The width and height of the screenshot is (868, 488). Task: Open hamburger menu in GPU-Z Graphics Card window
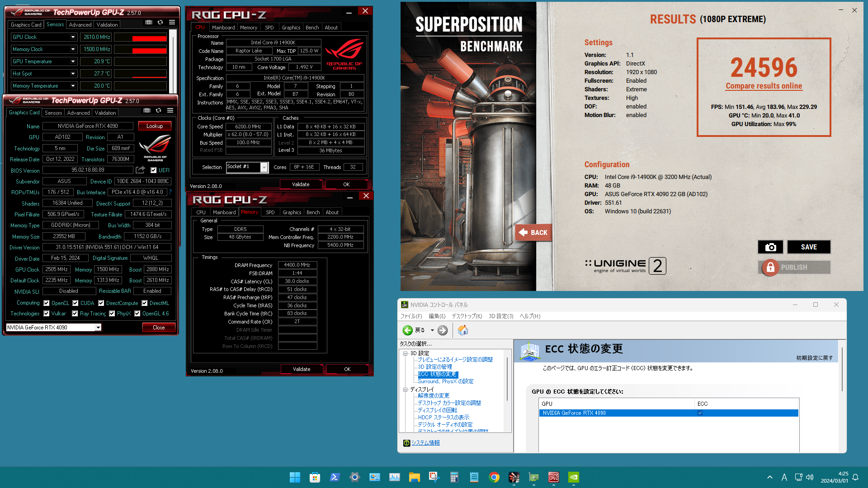click(170, 110)
